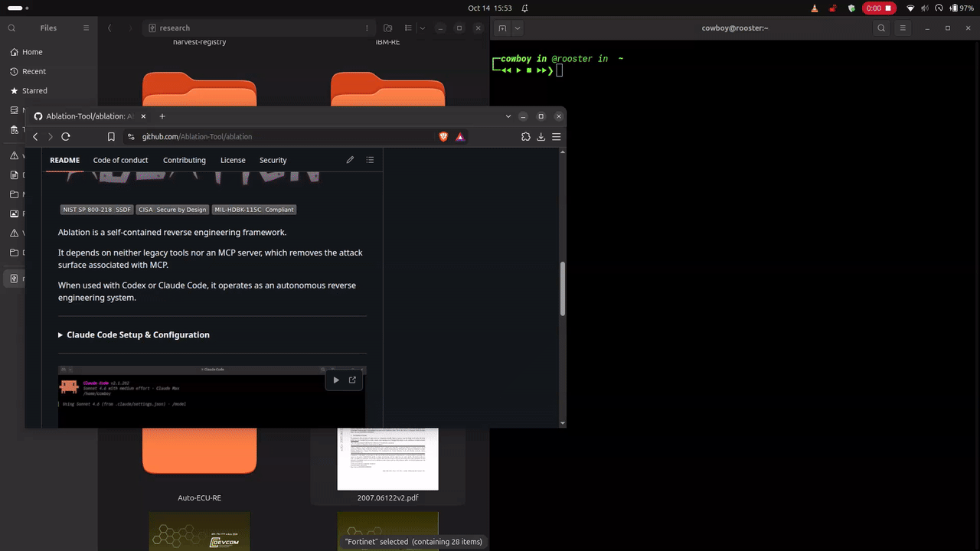Open the terminal new-tab dropdown arrow
The width and height of the screenshot is (980, 551).
[518, 28]
